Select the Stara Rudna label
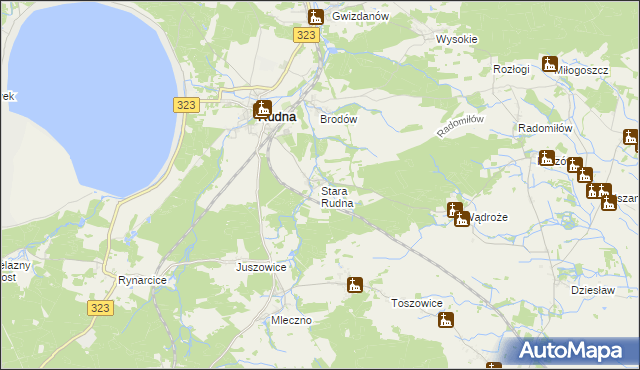 coord(337,197)
